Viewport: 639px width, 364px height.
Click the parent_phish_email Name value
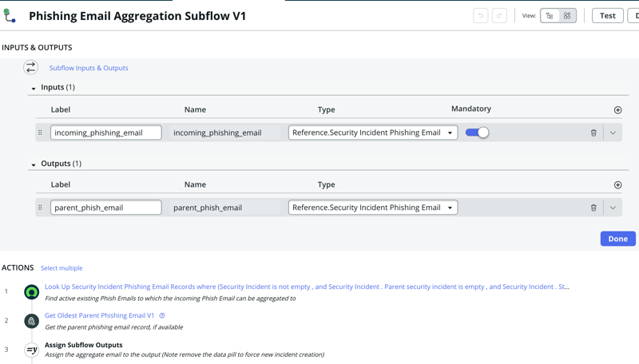(x=208, y=208)
